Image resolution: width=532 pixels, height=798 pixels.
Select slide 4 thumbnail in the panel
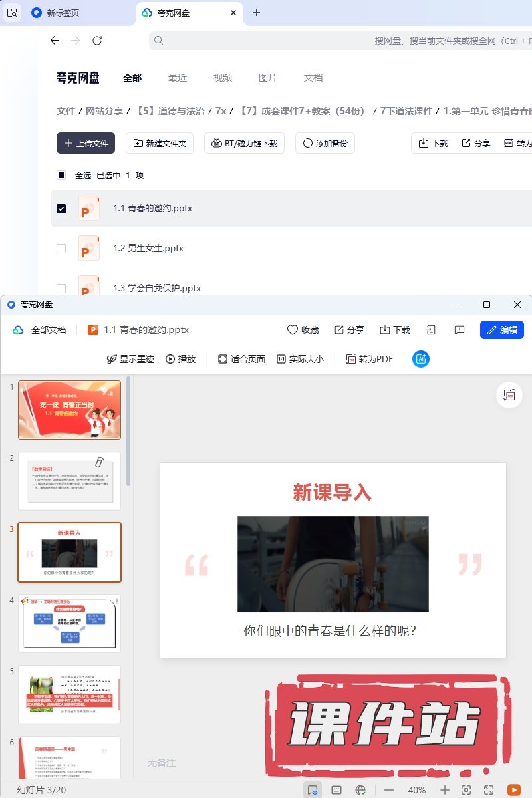(69, 622)
